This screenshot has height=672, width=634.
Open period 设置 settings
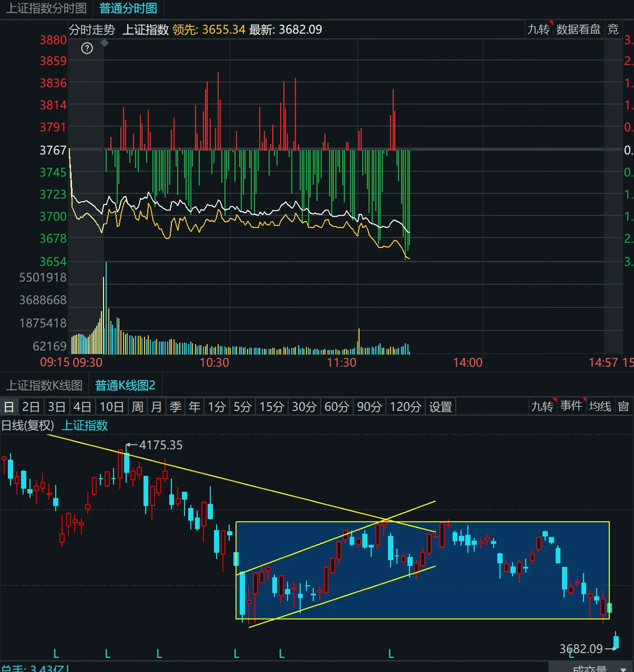(x=441, y=407)
